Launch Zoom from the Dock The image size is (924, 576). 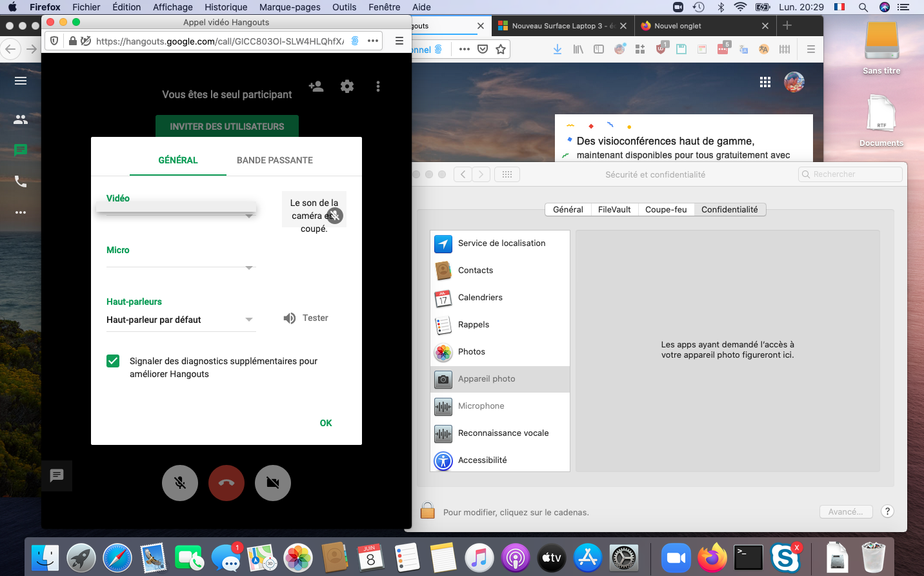[676, 558]
